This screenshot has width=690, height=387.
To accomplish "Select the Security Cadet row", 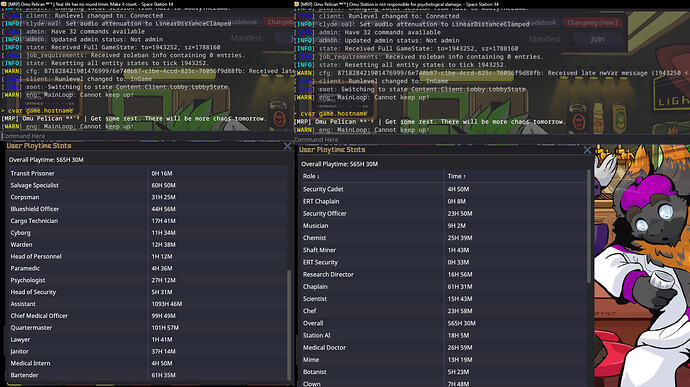I will pos(444,189).
